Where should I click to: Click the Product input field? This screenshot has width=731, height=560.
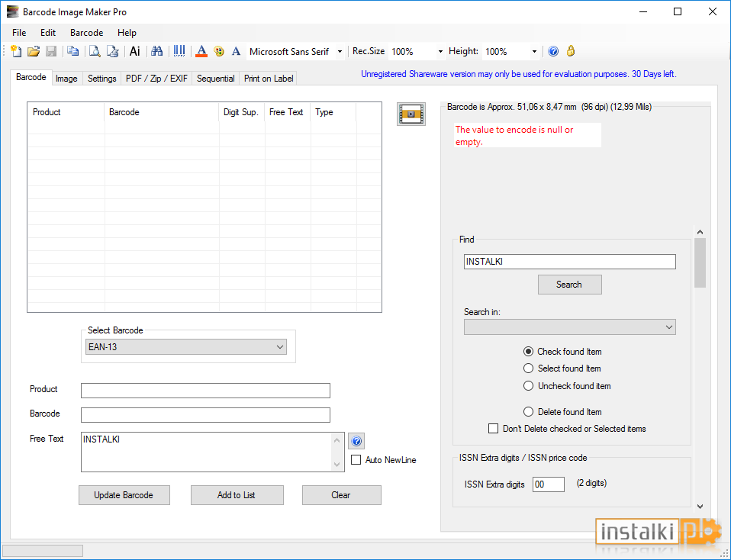pos(205,391)
